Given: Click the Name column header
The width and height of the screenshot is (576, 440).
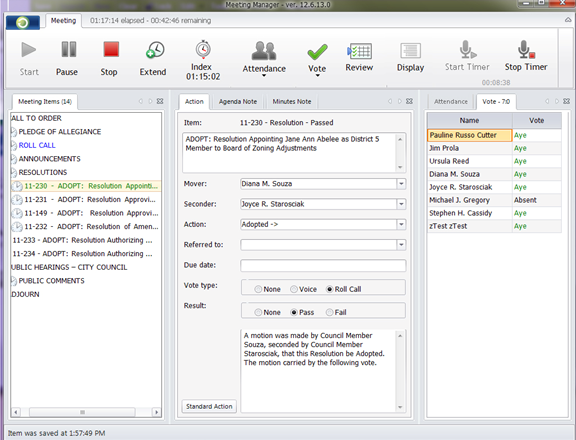Looking at the screenshot, I should point(469,120).
